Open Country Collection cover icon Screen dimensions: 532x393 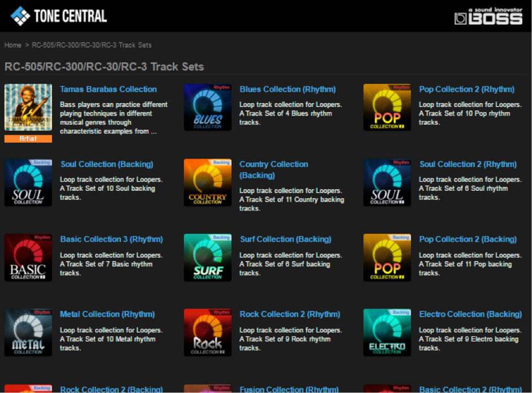pos(208,182)
